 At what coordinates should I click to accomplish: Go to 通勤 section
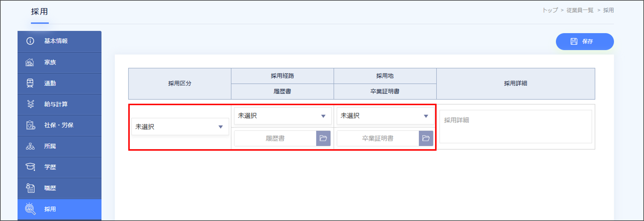(59, 83)
